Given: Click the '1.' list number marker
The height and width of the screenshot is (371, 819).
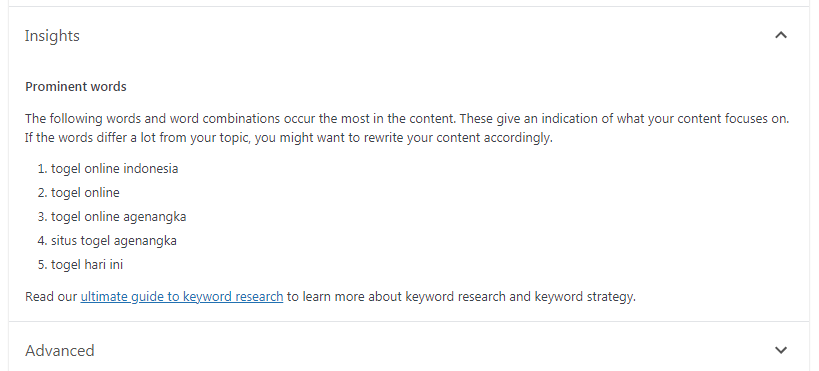Looking at the screenshot, I should 42,169.
